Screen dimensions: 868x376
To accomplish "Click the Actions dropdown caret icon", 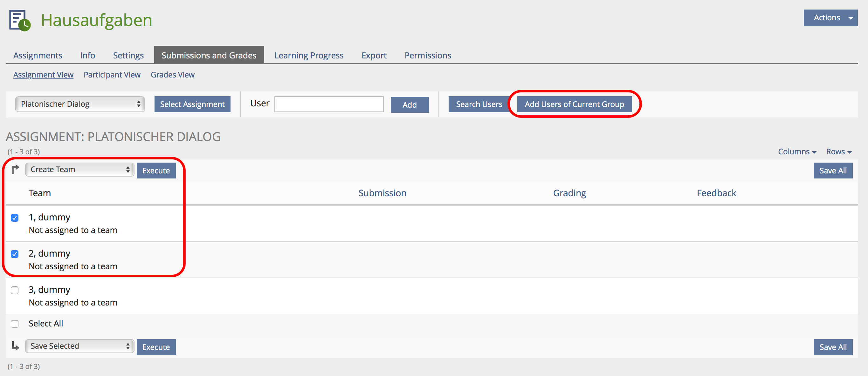I will click(x=851, y=18).
